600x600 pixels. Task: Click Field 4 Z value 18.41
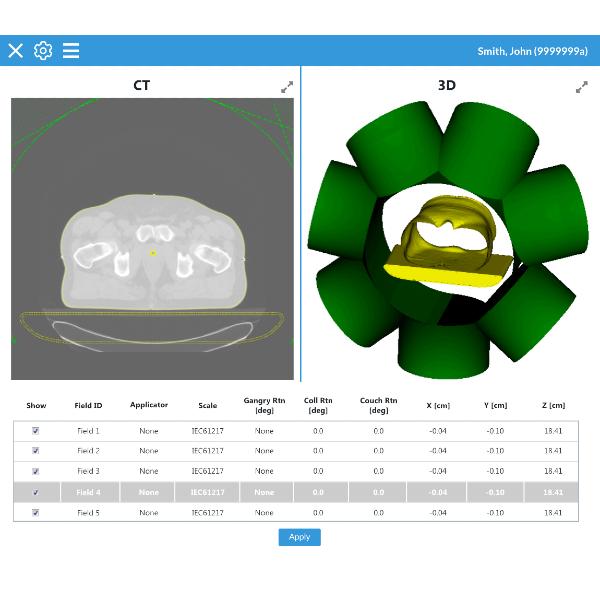click(x=551, y=492)
